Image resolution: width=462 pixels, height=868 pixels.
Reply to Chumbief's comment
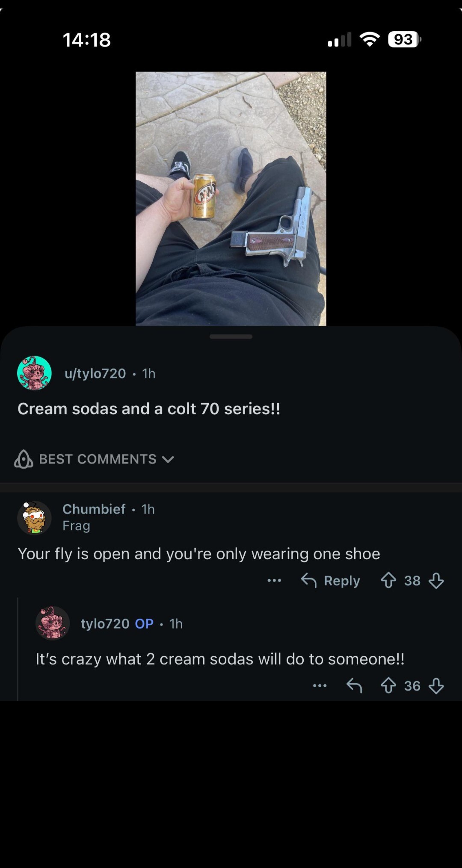(x=331, y=580)
